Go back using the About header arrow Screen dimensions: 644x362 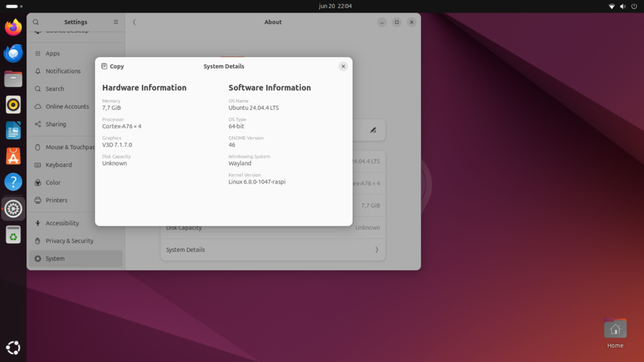pyautogui.click(x=135, y=22)
